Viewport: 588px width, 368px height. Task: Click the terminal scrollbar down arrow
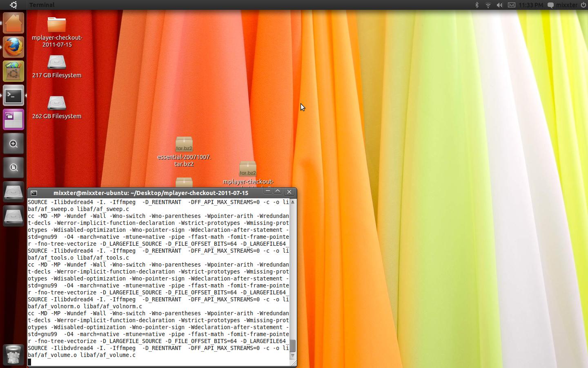[x=293, y=356]
